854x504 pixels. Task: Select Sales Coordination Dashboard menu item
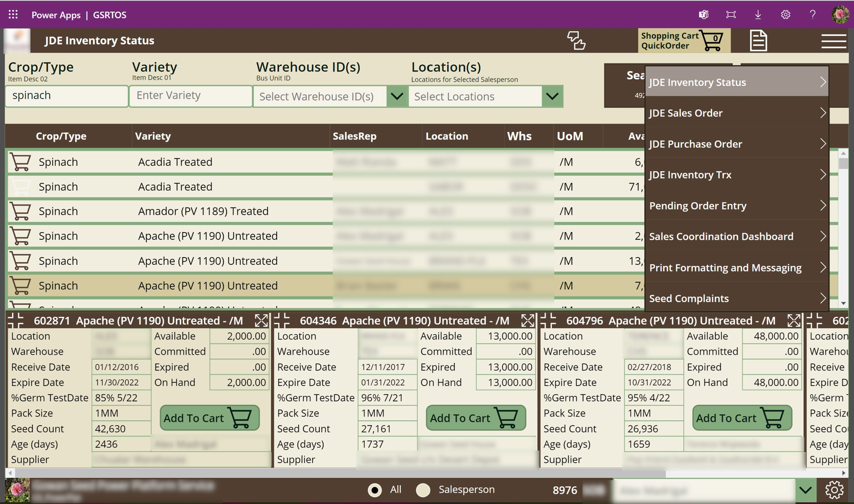737,236
